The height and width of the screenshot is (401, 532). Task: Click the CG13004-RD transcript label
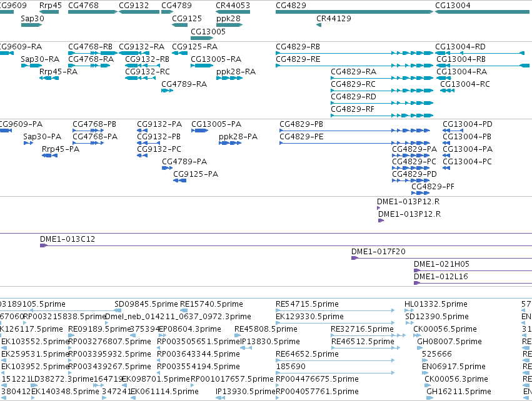[x=460, y=46]
